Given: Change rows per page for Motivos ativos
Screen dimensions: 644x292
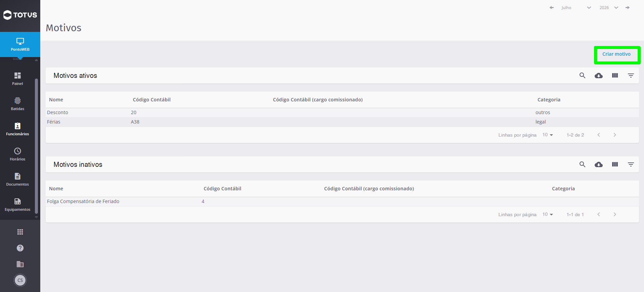Looking at the screenshot, I should point(548,135).
